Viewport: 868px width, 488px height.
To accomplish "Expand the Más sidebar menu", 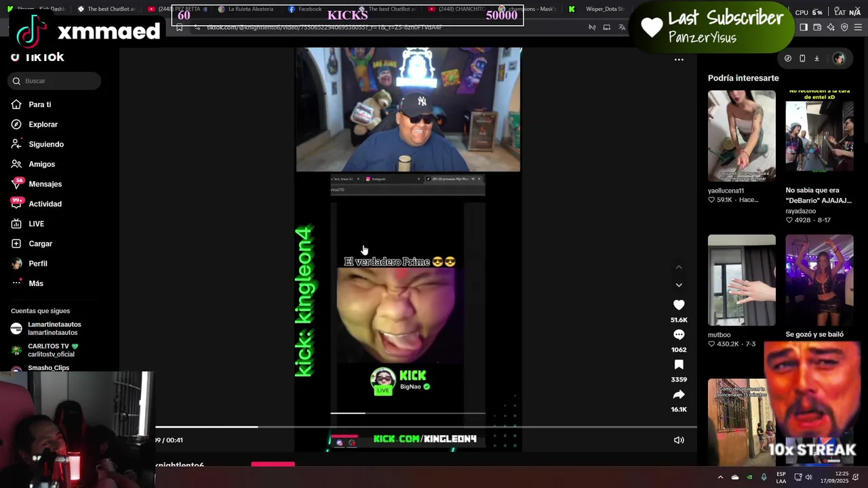I will coord(27,283).
